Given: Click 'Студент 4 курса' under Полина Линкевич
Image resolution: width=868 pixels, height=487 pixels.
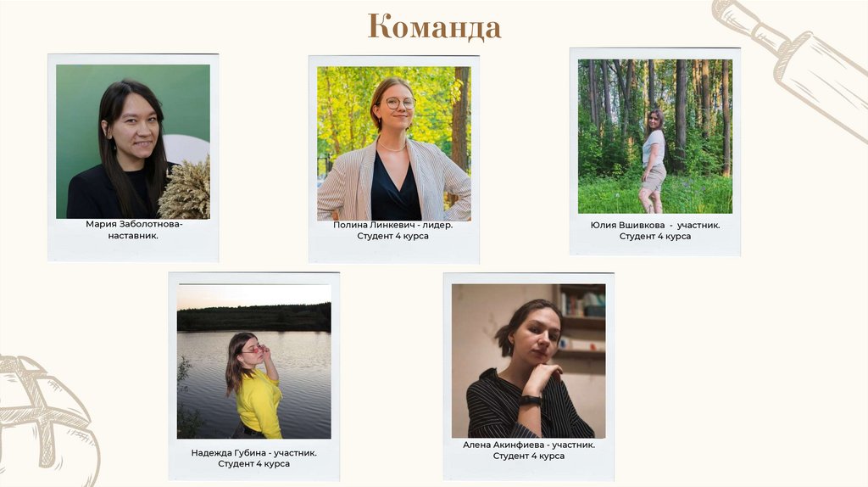Looking at the screenshot, I should click(393, 236).
